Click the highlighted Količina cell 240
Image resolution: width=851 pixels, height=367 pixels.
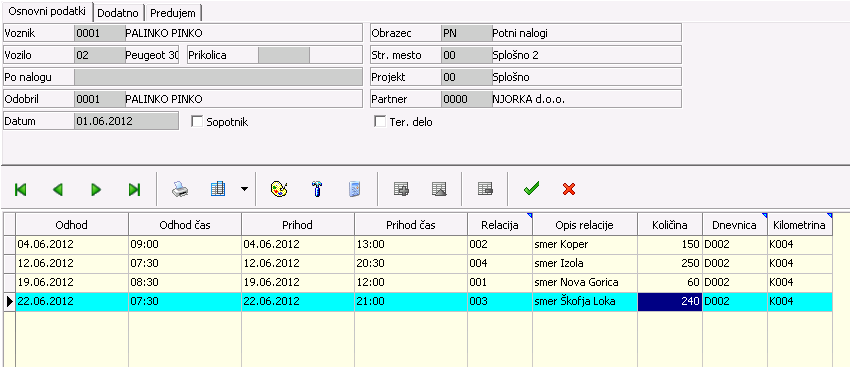coord(670,302)
